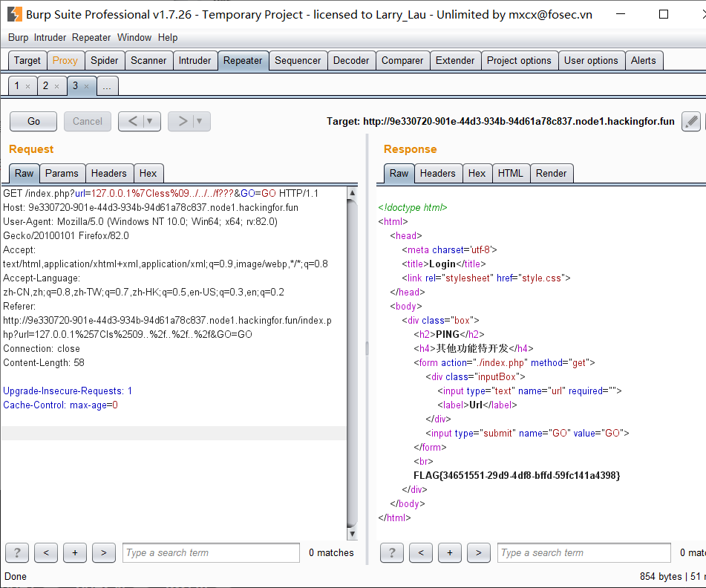Select the response Raw tab
Image resolution: width=706 pixels, height=588 pixels.
399,173
